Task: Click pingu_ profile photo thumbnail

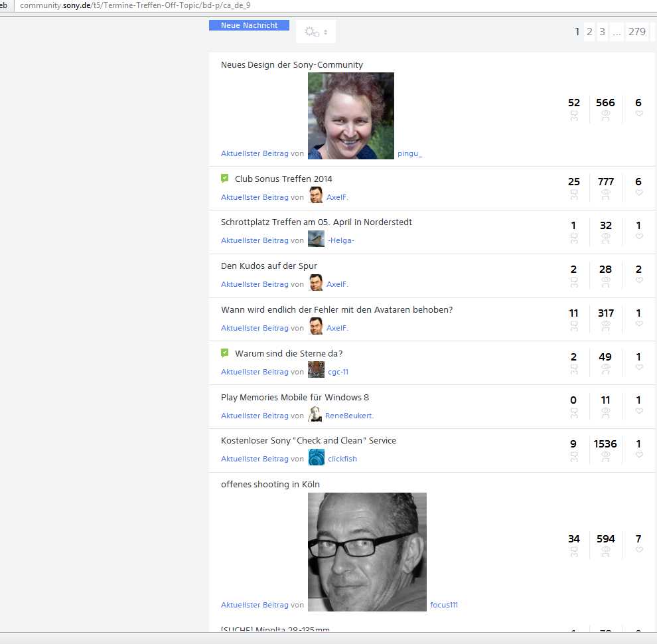Action: pos(350,116)
